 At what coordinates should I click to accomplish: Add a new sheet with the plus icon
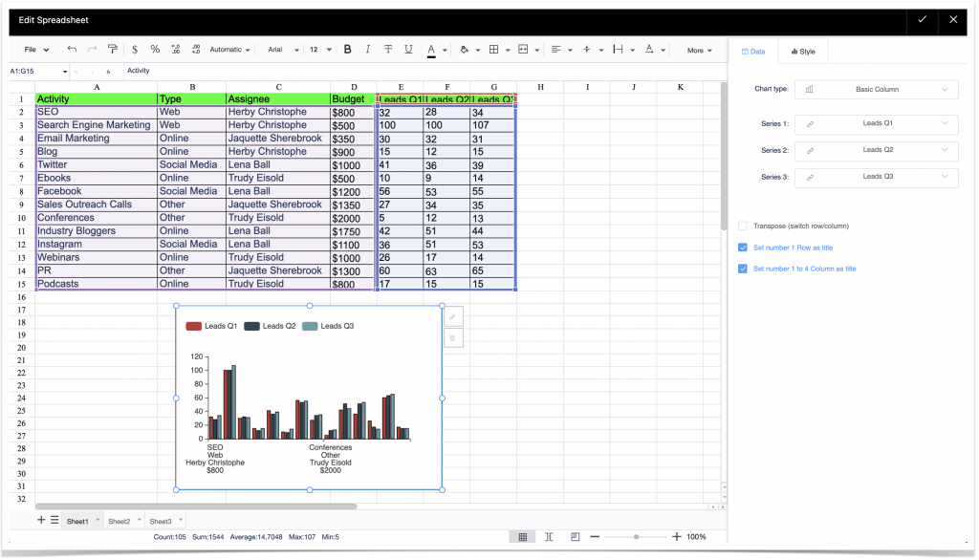pyautogui.click(x=40, y=520)
